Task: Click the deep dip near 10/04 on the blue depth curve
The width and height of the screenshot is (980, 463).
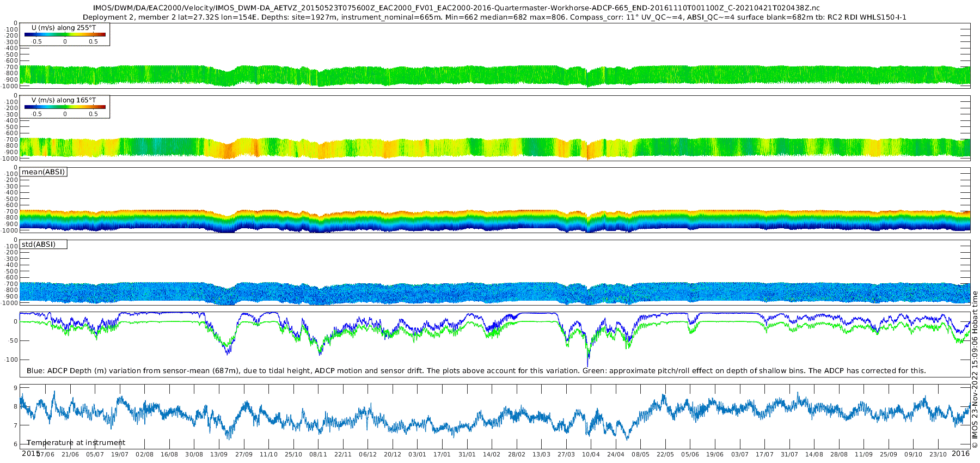Action: pyautogui.click(x=587, y=360)
